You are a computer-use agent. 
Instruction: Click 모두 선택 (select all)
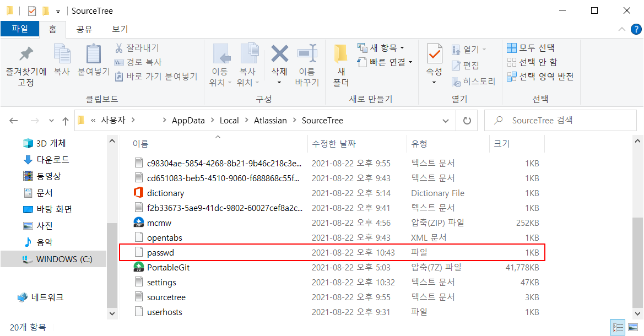pyautogui.click(x=531, y=48)
